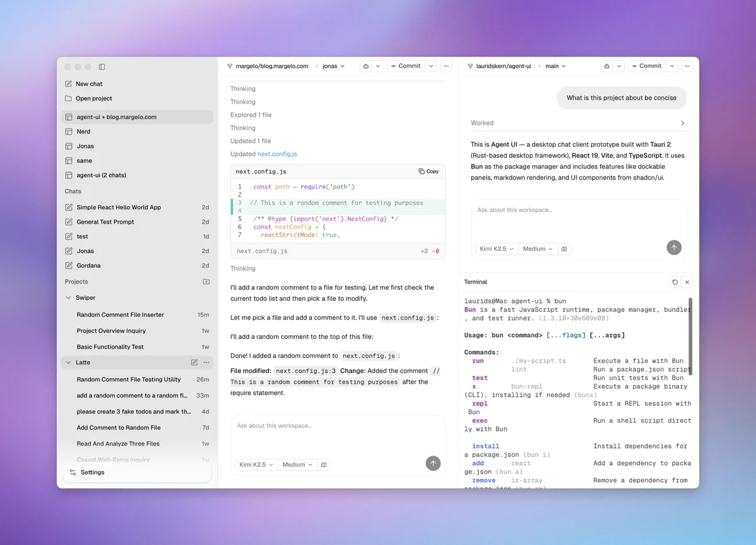Click the robot agent icon in left panel header
Screen dimensions: 756x545
click(366, 66)
